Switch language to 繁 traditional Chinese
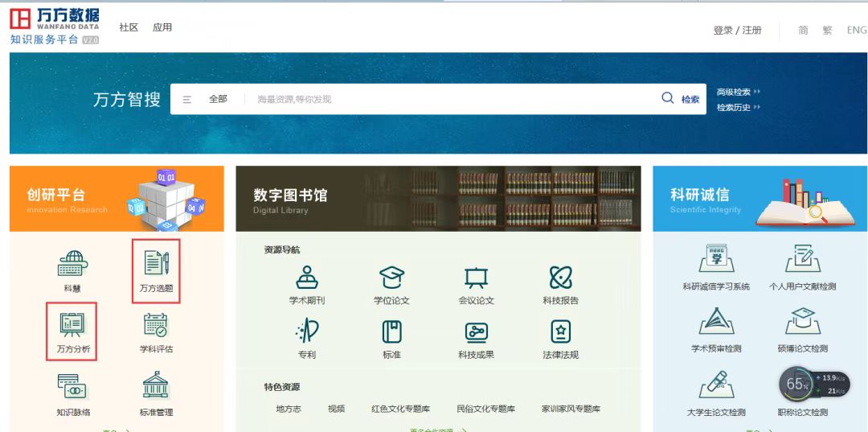The height and width of the screenshot is (432, 868). coord(827,31)
